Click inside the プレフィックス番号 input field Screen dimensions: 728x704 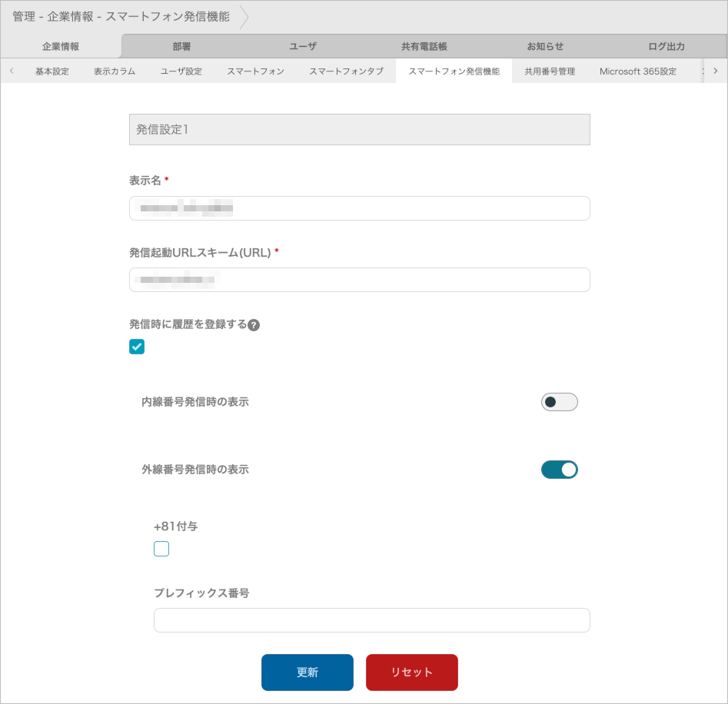(x=371, y=619)
